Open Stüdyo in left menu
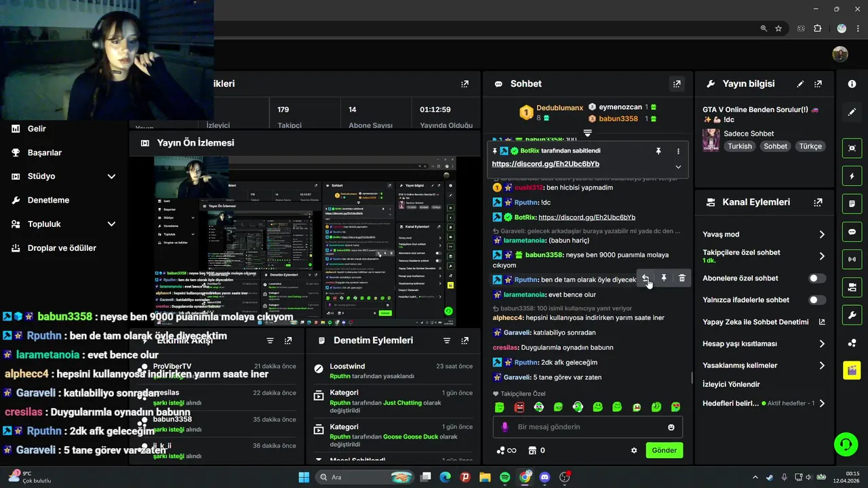 point(41,176)
